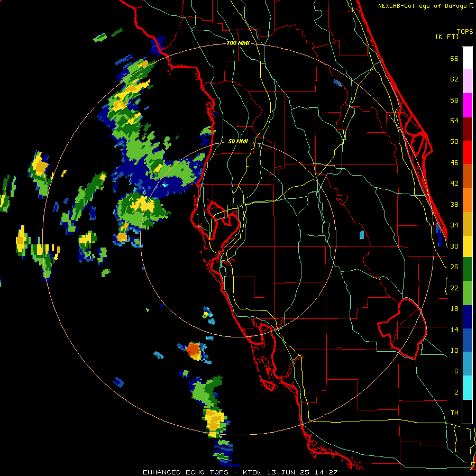
Task: Click the bright yellow legend swatch
Action: tap(467, 246)
